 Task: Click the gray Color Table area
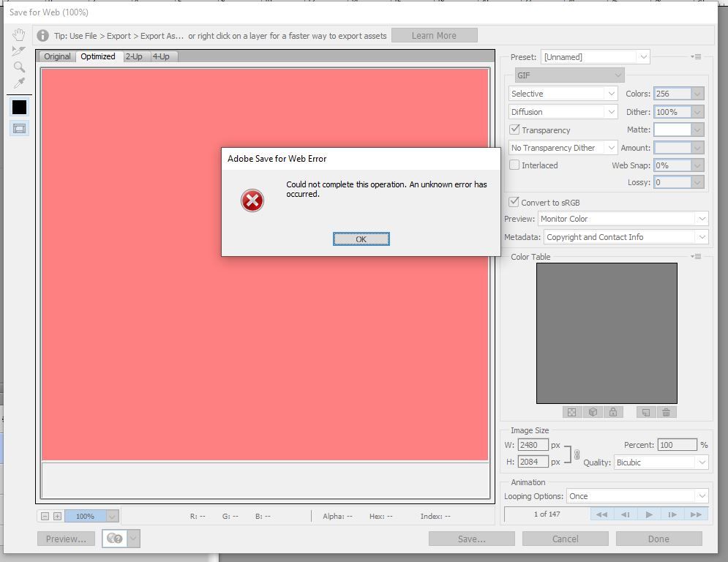click(607, 333)
